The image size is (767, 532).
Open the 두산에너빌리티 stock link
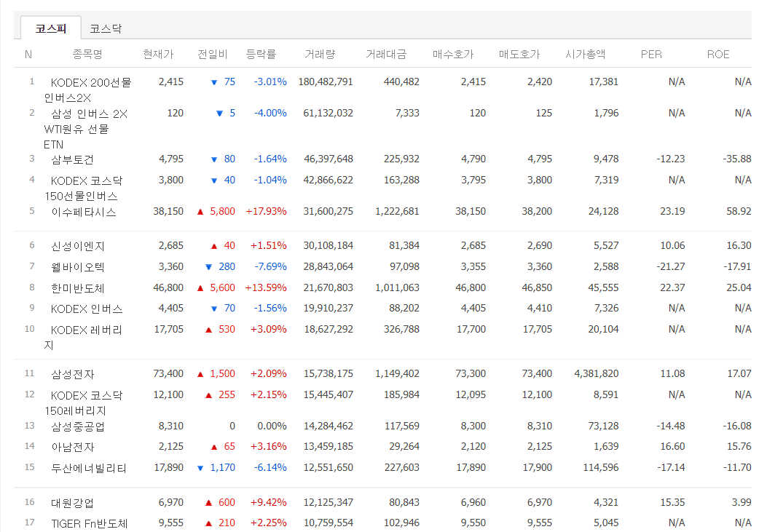[x=89, y=468]
